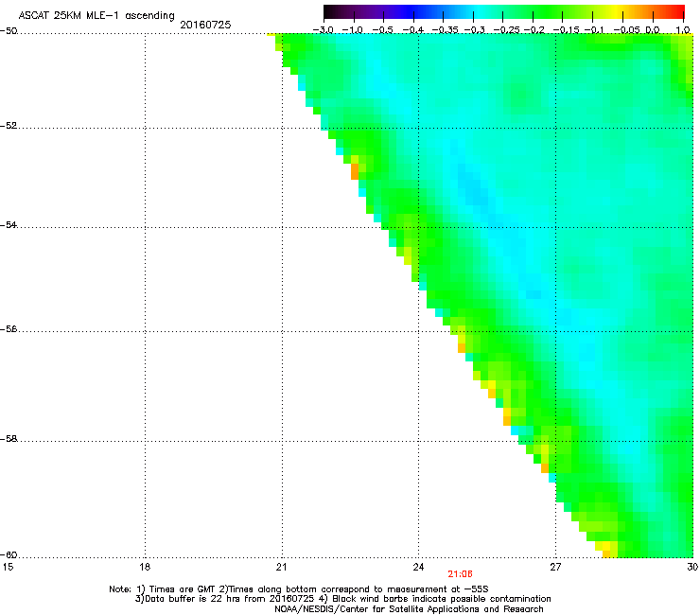Click the red end of the color scale bar

[676, 12]
